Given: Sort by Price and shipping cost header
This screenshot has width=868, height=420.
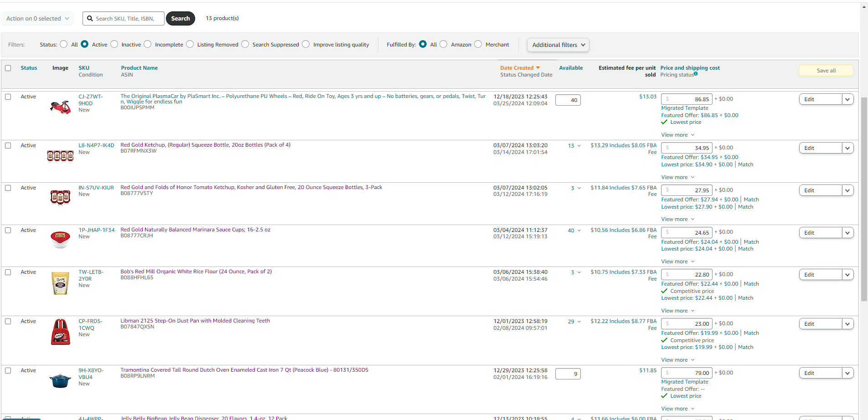Looking at the screenshot, I should tap(690, 68).
